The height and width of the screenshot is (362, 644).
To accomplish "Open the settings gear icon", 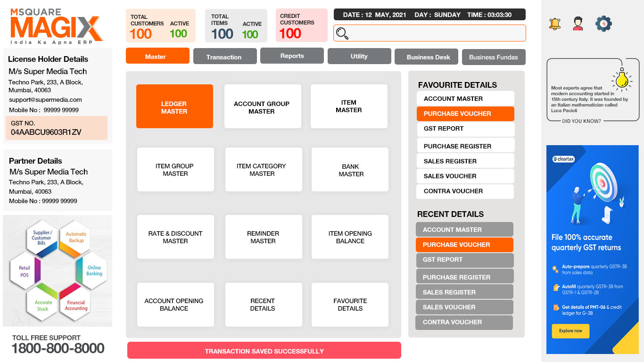I will [604, 24].
